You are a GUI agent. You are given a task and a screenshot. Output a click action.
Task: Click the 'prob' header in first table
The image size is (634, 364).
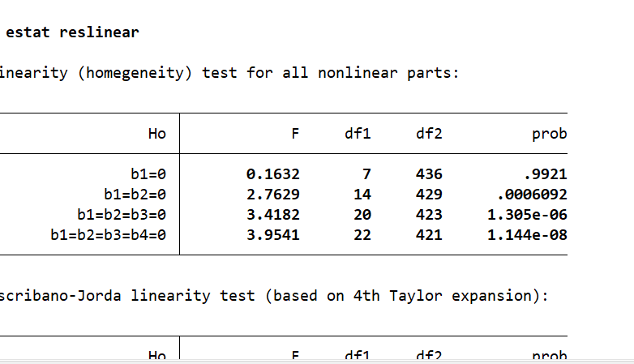click(549, 135)
